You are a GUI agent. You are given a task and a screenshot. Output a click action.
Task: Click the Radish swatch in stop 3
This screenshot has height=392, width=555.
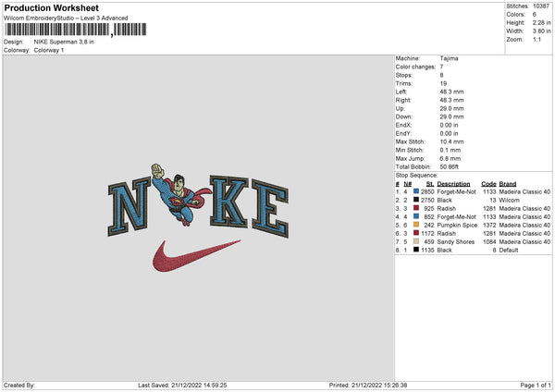point(416,208)
